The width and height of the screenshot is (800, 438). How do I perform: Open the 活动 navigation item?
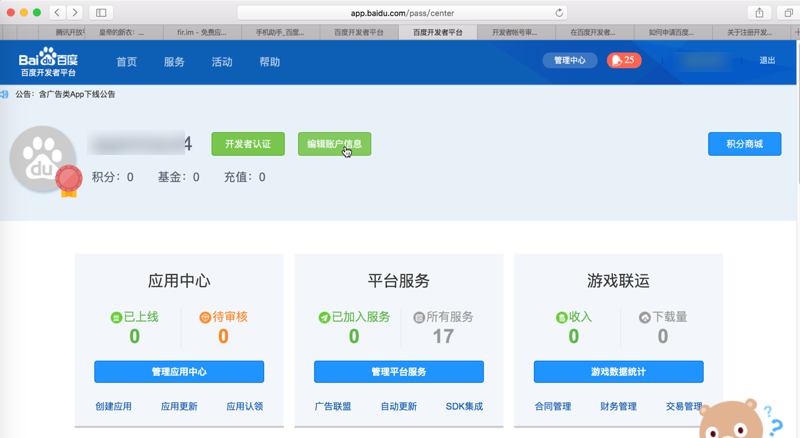222,62
